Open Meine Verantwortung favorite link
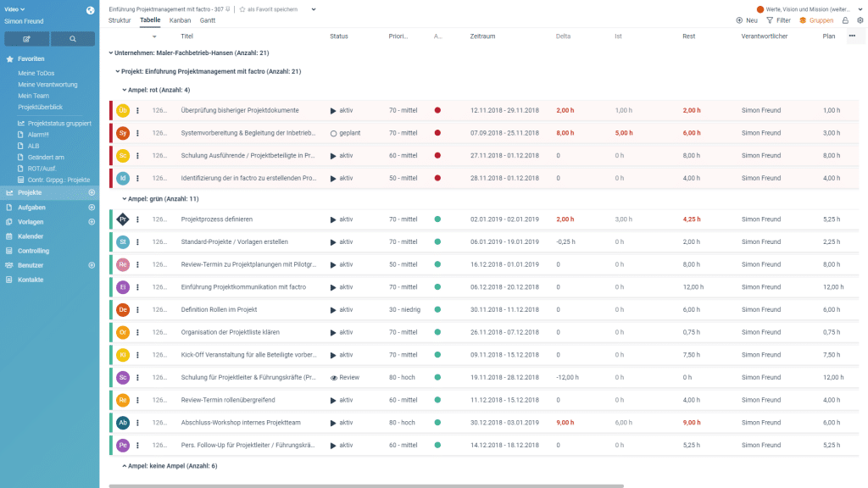868x488 pixels. 47,85
